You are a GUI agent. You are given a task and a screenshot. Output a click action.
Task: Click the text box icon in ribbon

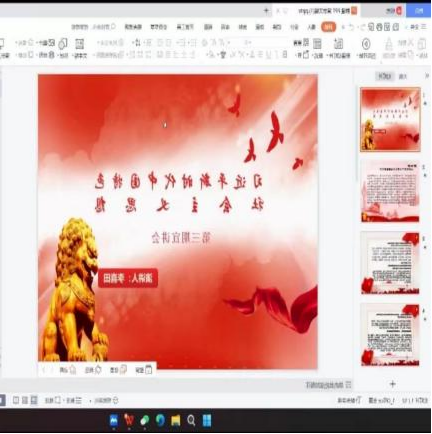tap(79, 44)
